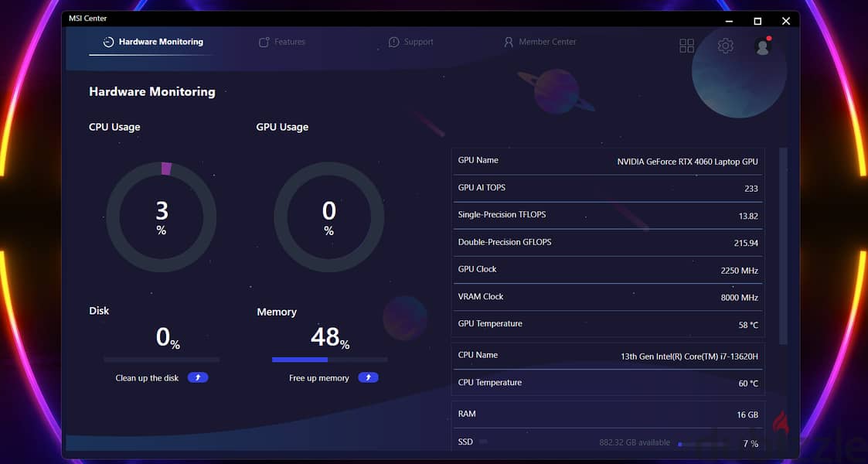Select the RAM value 16 GB
Screen dimensions: 868x464
[747, 415]
